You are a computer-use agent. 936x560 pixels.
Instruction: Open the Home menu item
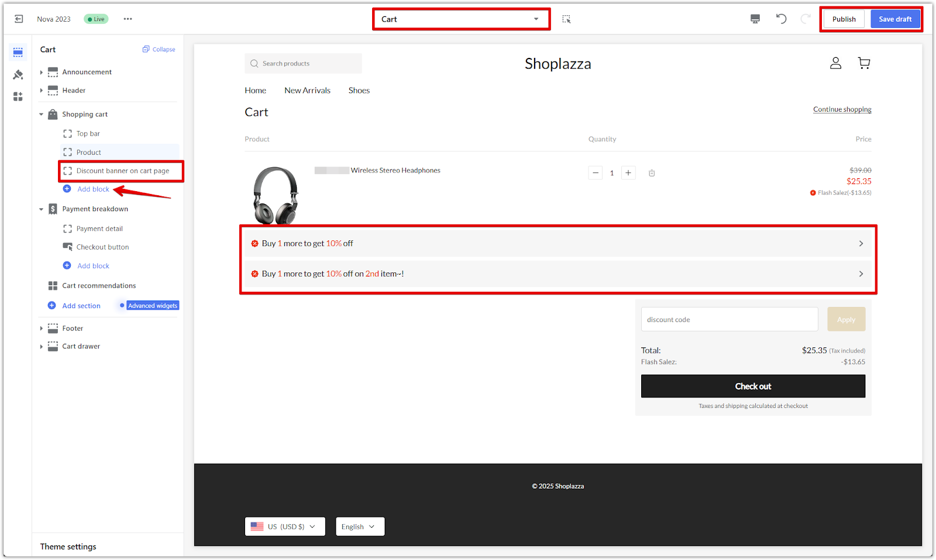[255, 91]
